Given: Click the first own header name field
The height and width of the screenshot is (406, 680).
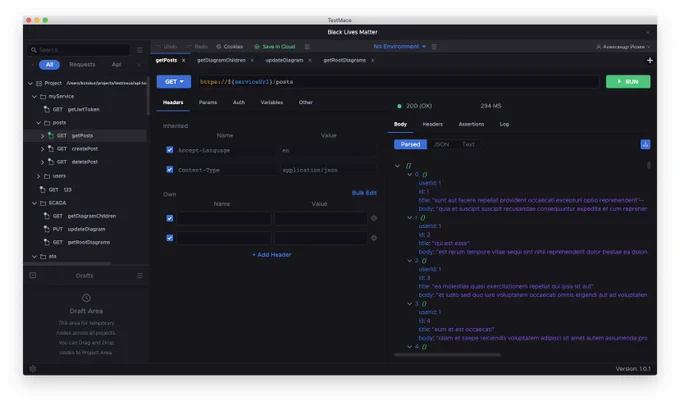Looking at the screenshot, I should (224, 218).
